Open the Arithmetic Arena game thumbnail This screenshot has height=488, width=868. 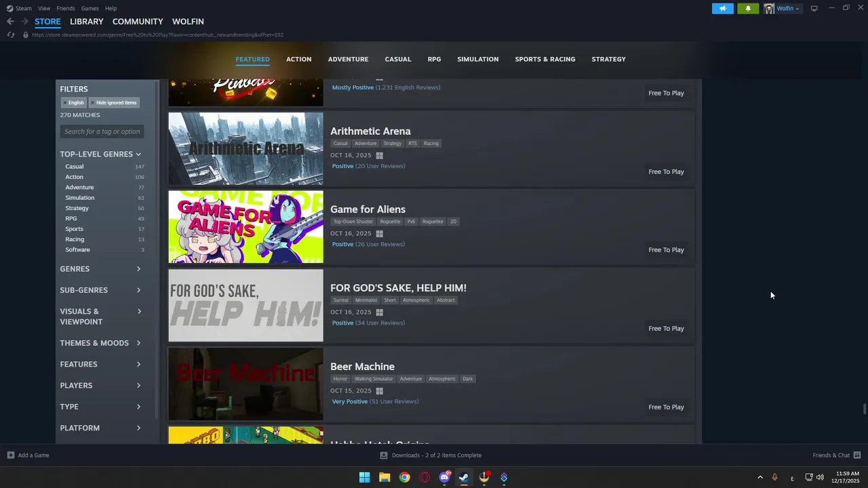pos(245,148)
